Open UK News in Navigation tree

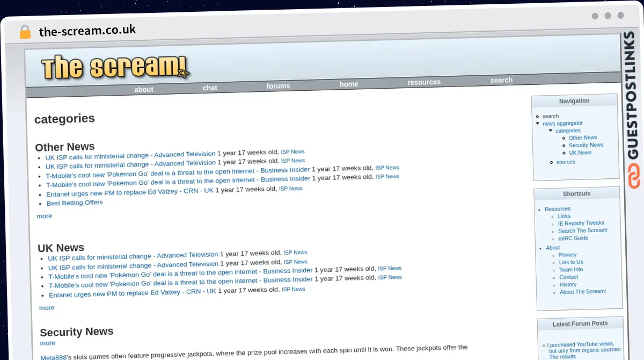(x=580, y=153)
